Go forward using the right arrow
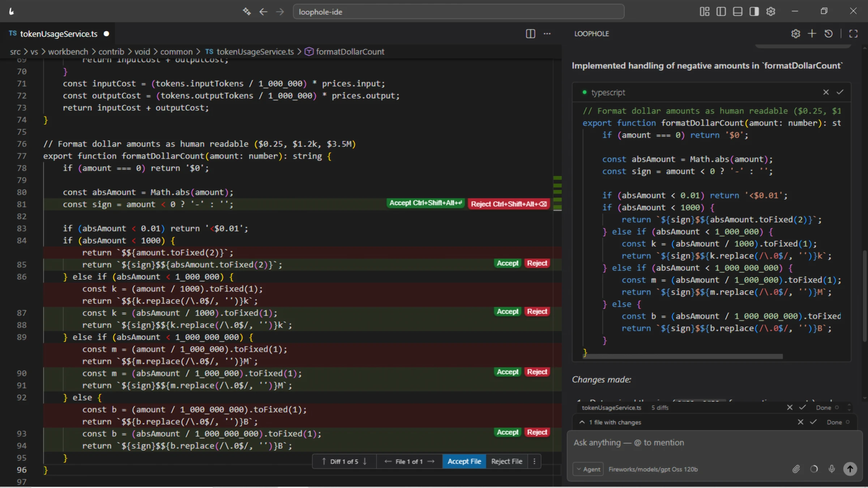Screen dimensions: 868x488 tap(280, 12)
